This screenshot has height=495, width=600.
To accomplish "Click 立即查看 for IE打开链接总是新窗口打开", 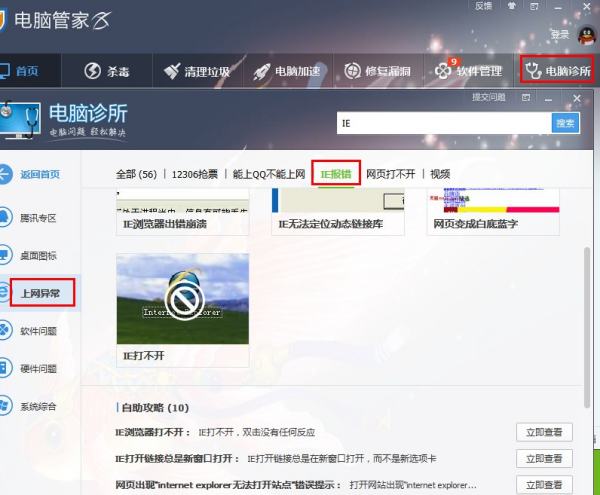I will 544,458.
